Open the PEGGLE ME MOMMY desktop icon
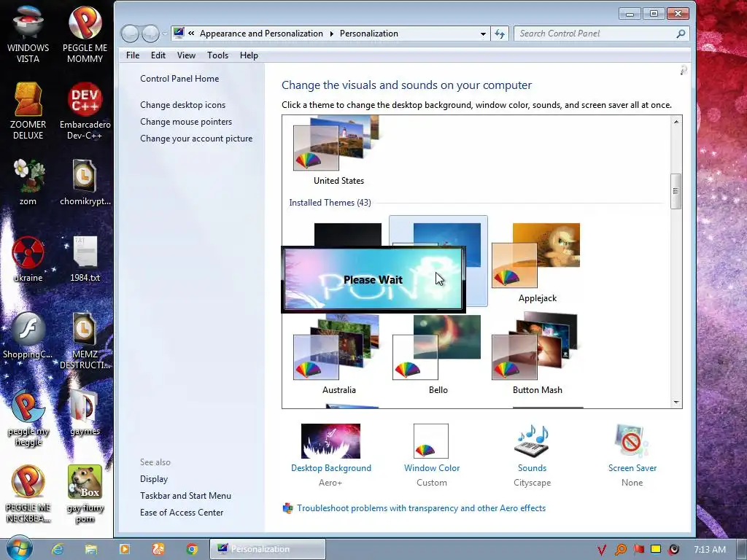 click(85, 35)
